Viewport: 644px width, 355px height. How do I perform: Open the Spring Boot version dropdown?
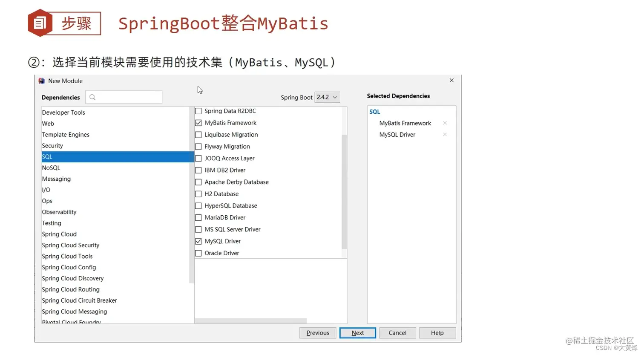coord(327,97)
